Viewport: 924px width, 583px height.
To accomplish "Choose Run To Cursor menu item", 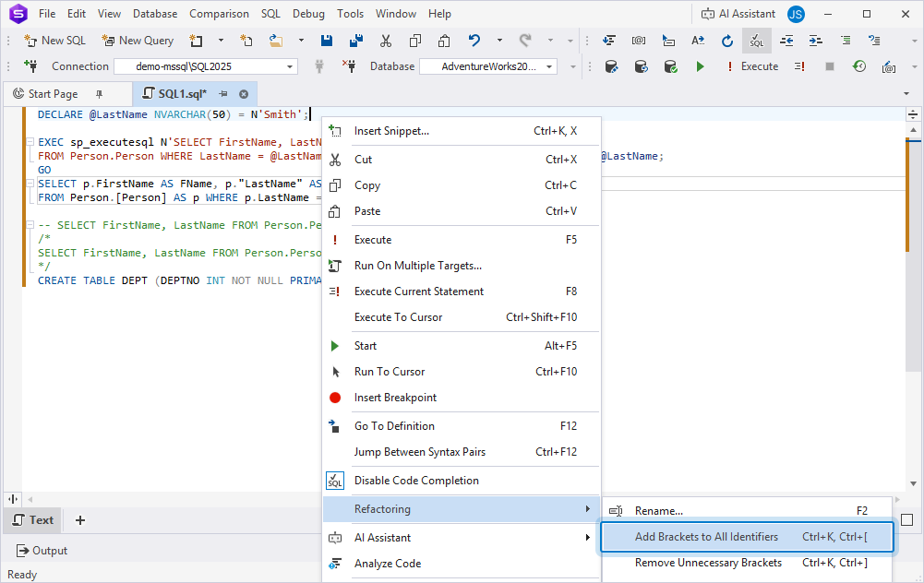I will [462, 372].
